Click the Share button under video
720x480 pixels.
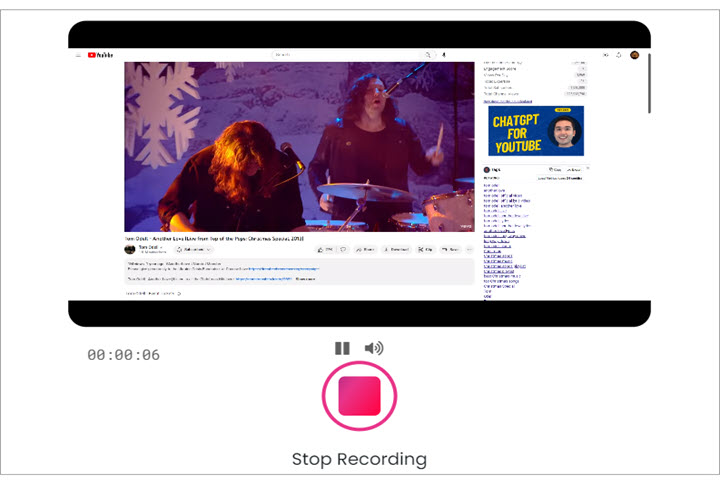click(x=366, y=249)
